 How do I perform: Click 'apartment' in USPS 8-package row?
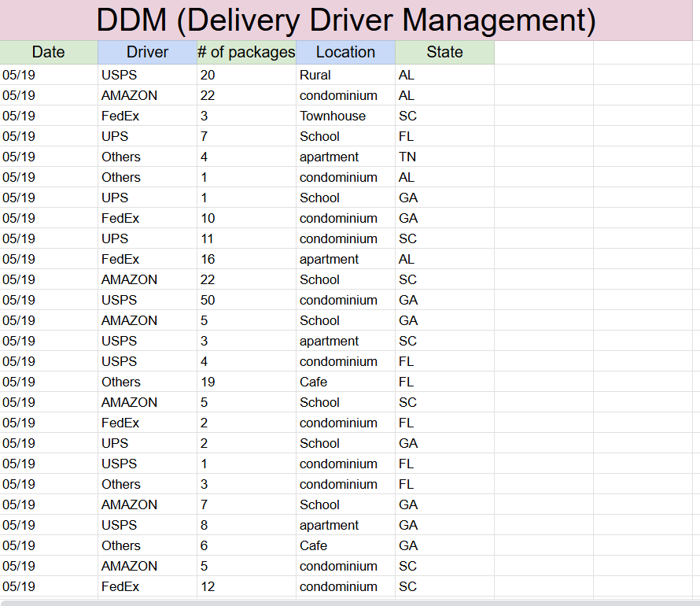345,525
